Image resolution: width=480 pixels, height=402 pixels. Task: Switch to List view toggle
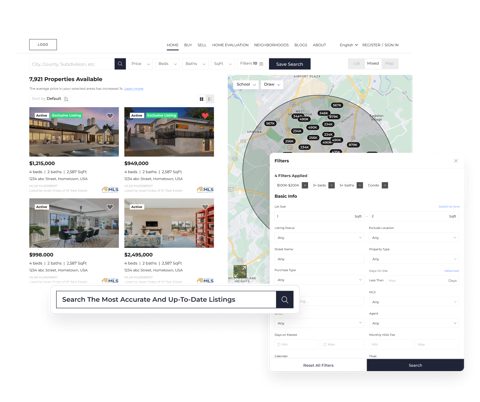coord(357,64)
